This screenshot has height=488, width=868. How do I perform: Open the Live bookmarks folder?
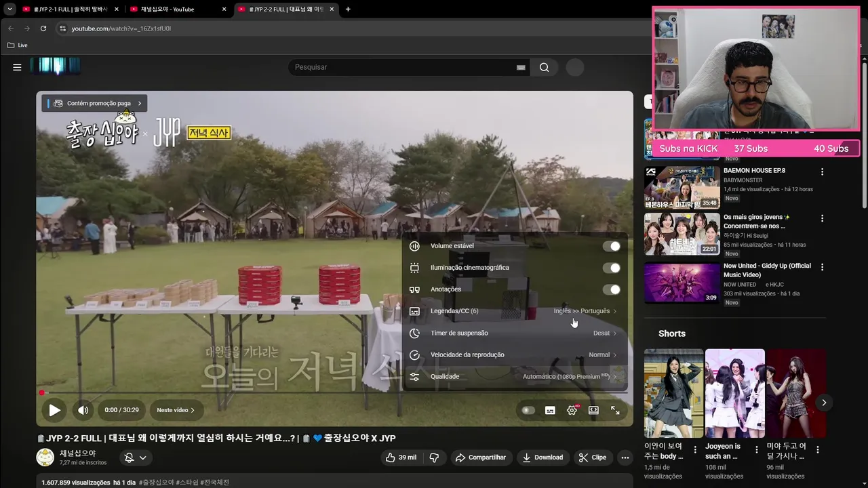pyautogui.click(x=17, y=45)
